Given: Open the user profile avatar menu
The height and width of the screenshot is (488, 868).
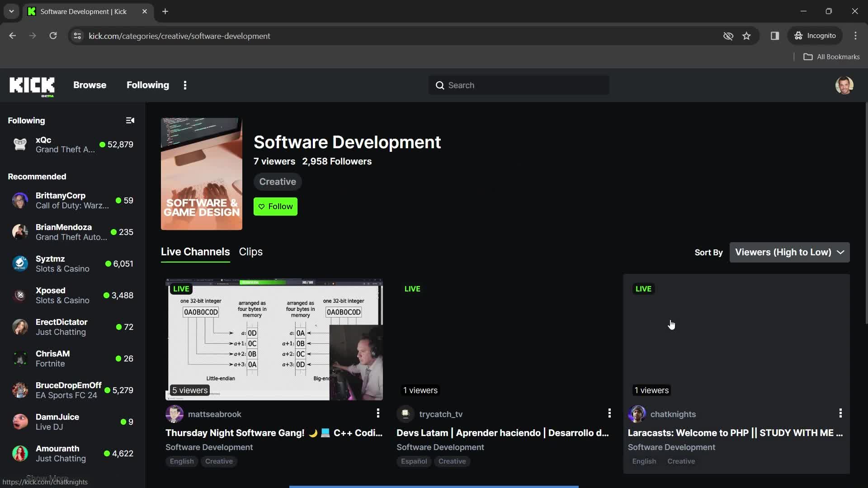Looking at the screenshot, I should pos(844,85).
